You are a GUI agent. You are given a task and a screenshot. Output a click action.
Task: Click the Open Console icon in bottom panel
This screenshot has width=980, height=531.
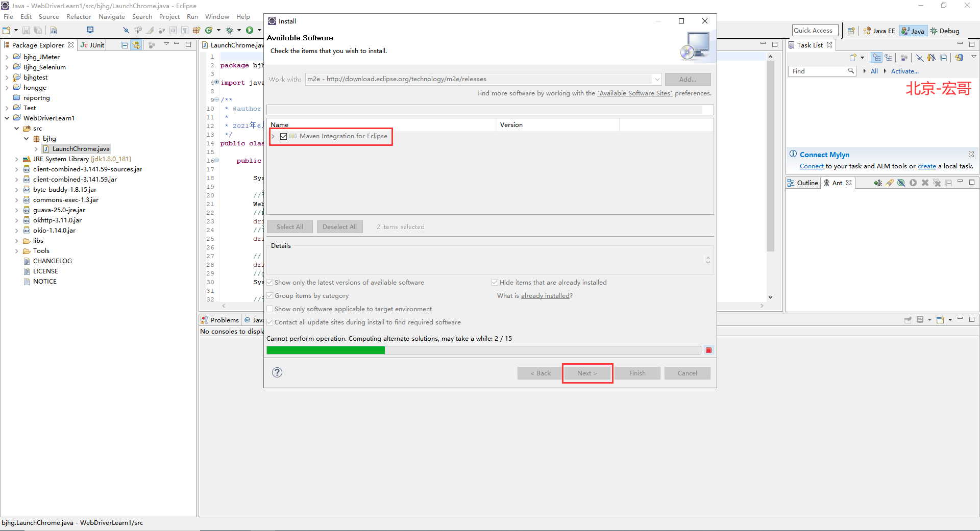(940, 320)
